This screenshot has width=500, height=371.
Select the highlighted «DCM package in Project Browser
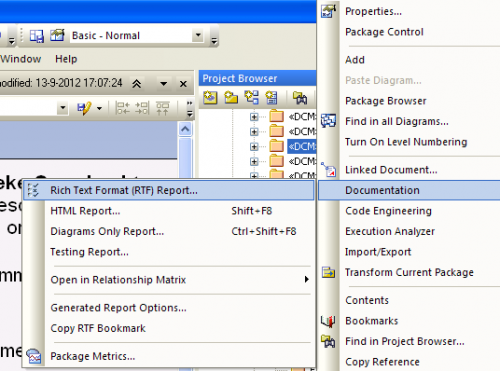(302, 146)
